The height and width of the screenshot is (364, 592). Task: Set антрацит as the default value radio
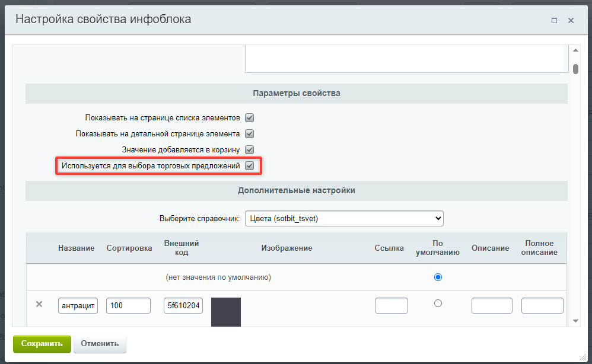(x=438, y=304)
